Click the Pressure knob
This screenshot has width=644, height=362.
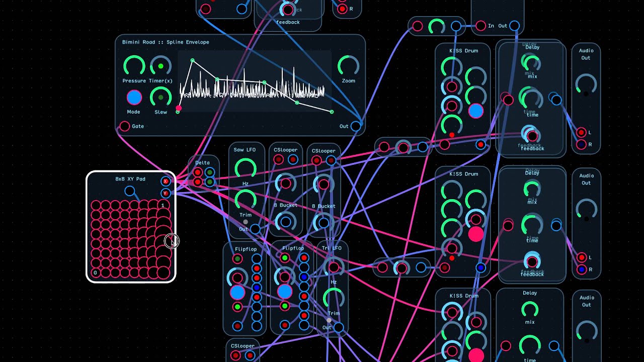tap(134, 66)
